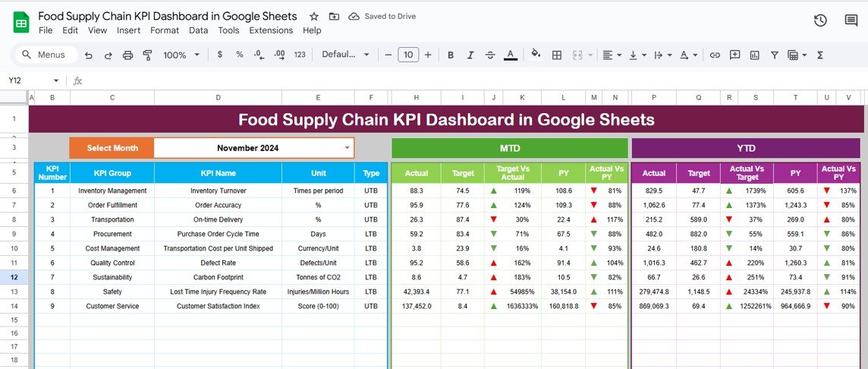Open the View menu
Viewport: 868px width, 369px height.
97,30
